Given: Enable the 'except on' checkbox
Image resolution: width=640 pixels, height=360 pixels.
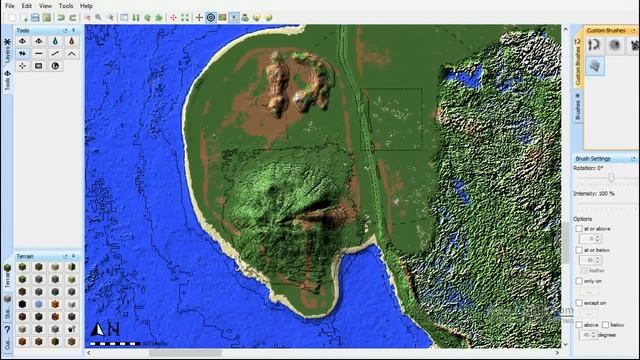Looking at the screenshot, I should point(579,303).
